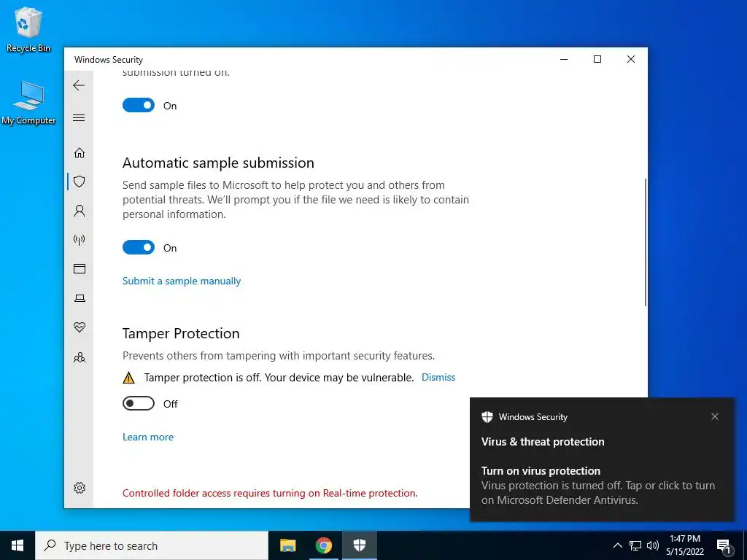The width and height of the screenshot is (747, 560).
Task: Open Learn more under Tamper Protection
Action: [147, 437]
